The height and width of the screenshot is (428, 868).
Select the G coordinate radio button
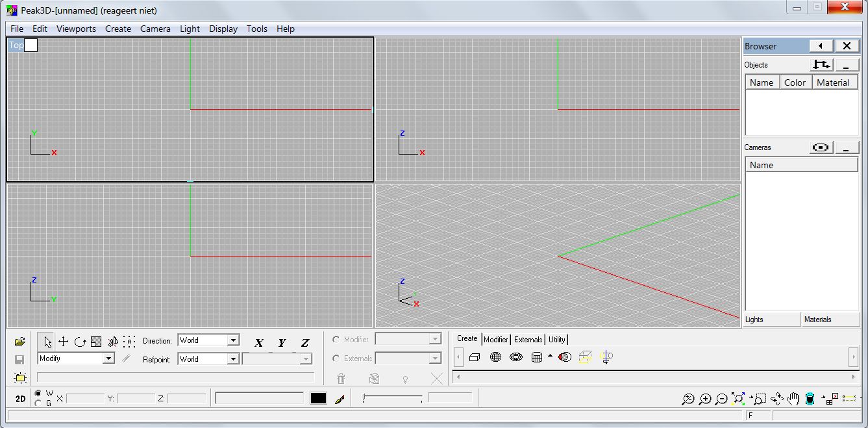(38, 403)
